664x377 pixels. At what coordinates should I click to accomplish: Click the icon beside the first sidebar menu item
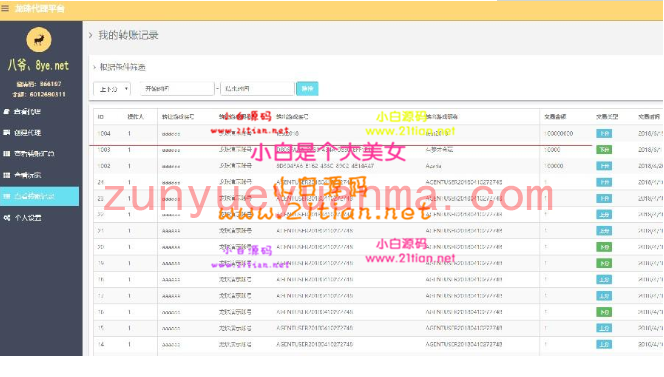[6, 112]
